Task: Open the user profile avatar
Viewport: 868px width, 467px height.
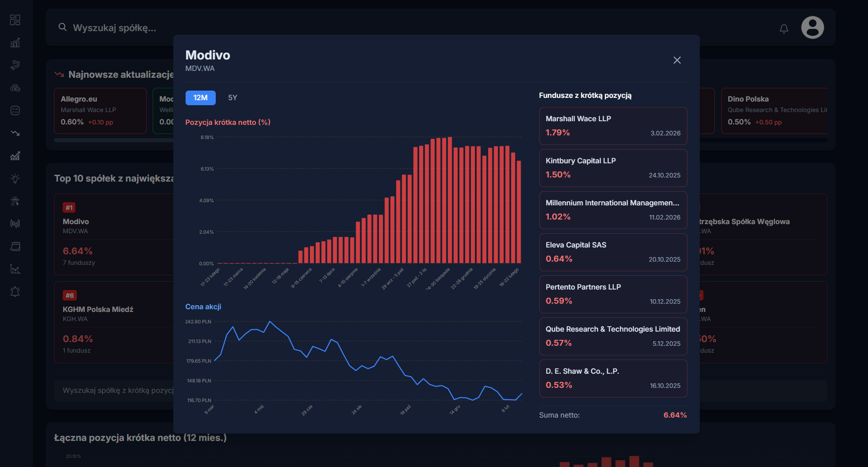Action: tap(812, 28)
